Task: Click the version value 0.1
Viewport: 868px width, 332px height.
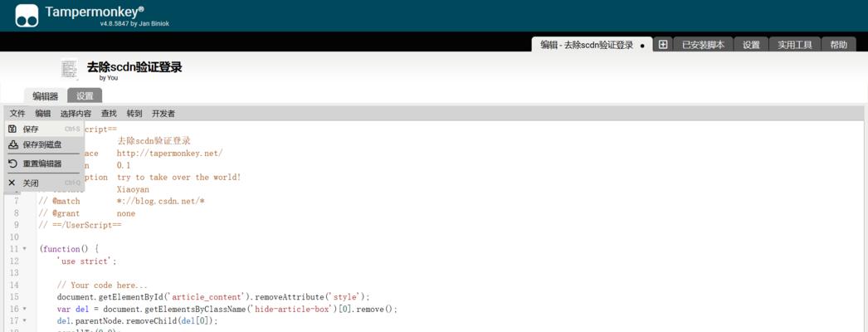Action: point(124,165)
